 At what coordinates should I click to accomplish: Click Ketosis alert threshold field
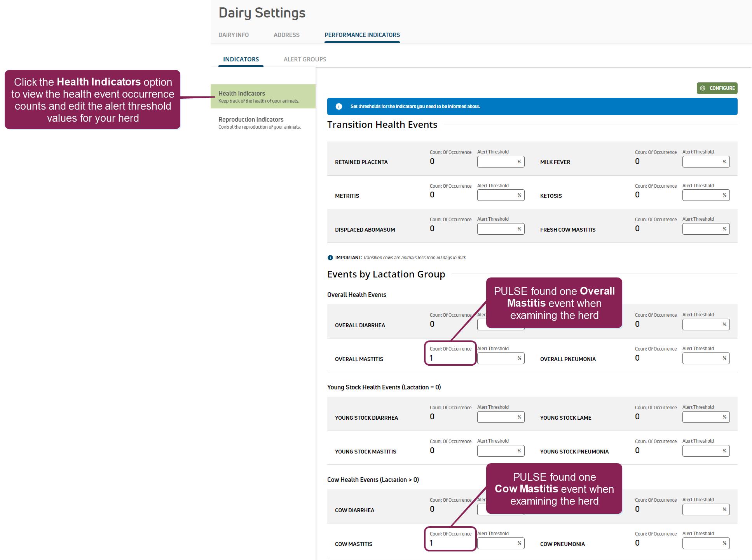(x=702, y=195)
